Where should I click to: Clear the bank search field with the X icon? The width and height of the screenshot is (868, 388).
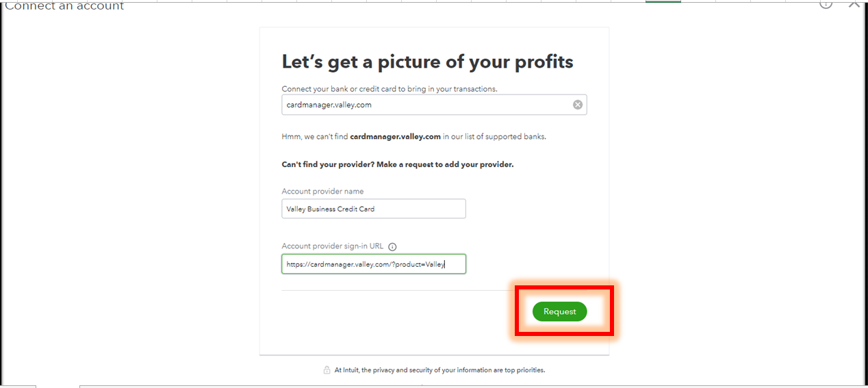click(578, 105)
